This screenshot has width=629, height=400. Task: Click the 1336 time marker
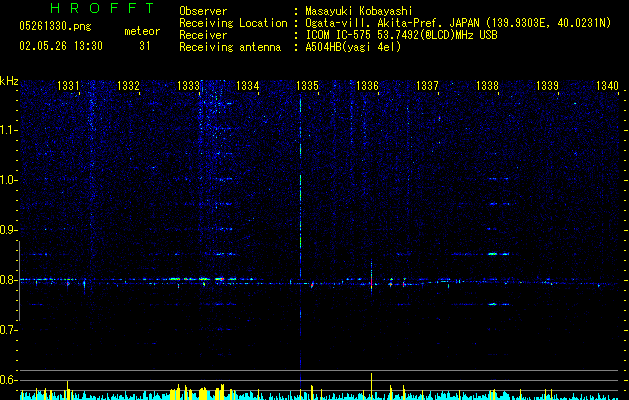click(368, 86)
